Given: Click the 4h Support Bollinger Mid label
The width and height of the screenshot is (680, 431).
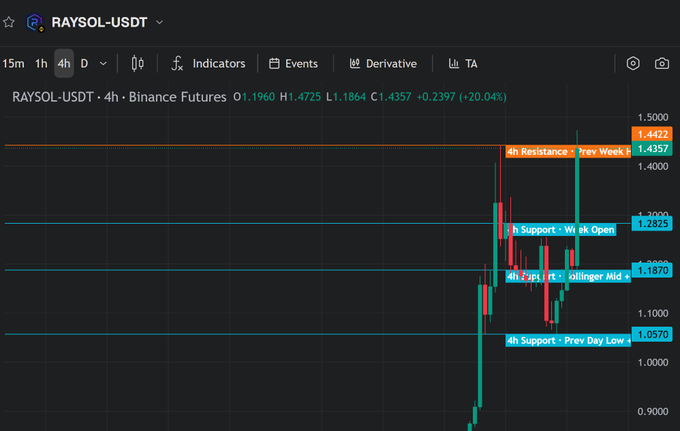Looking at the screenshot, I should [568, 277].
